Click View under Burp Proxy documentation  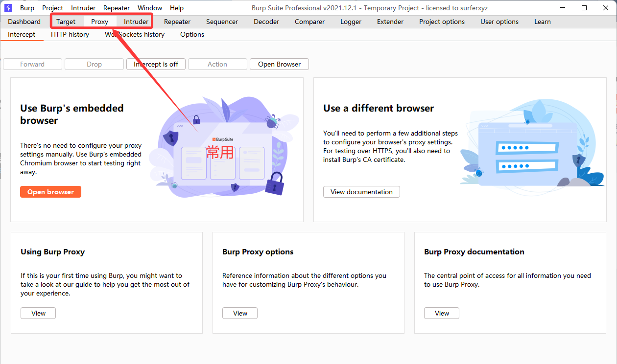[x=442, y=313]
